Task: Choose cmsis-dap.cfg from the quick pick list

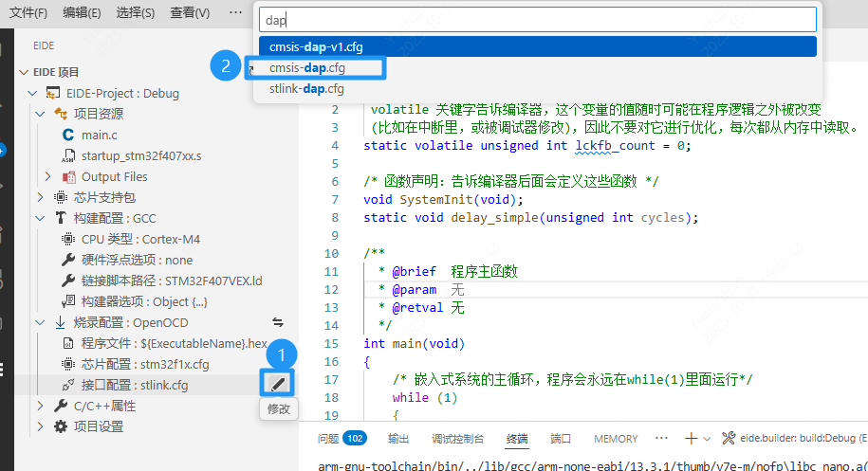Action: 306,68
